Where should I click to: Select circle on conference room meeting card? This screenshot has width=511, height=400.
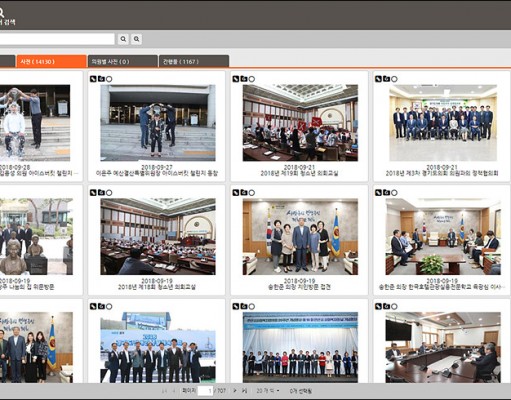tap(394, 306)
